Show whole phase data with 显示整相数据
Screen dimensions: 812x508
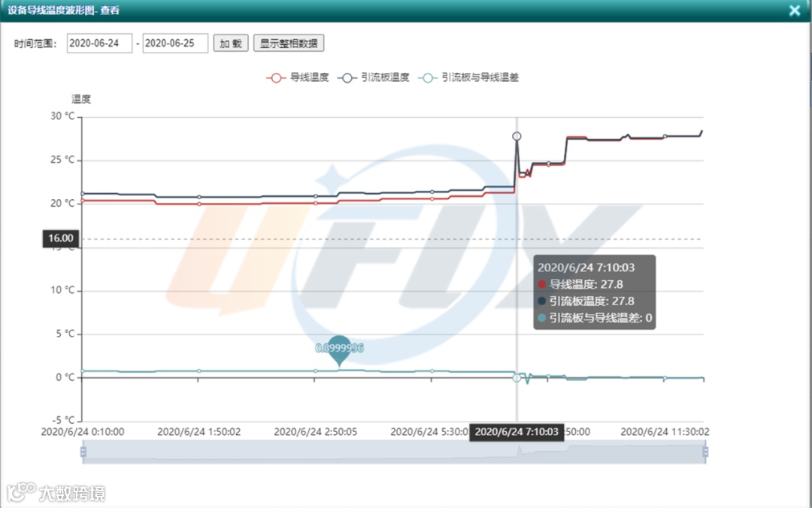click(x=289, y=43)
